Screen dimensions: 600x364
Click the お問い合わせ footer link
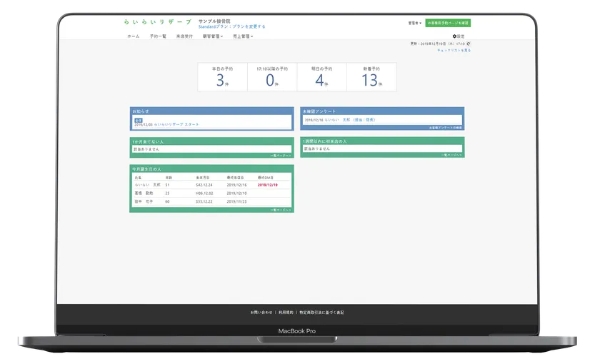(x=261, y=313)
